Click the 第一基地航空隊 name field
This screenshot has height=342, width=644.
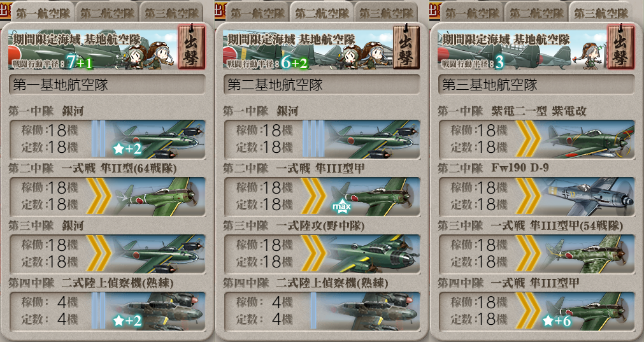tap(107, 85)
